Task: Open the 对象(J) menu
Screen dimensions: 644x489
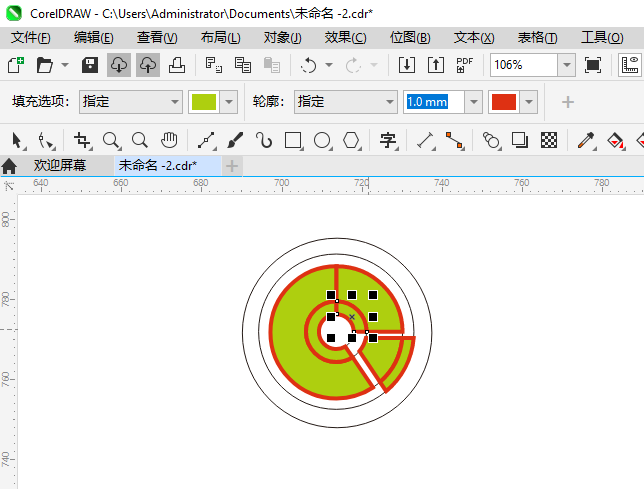Action: 283,38
